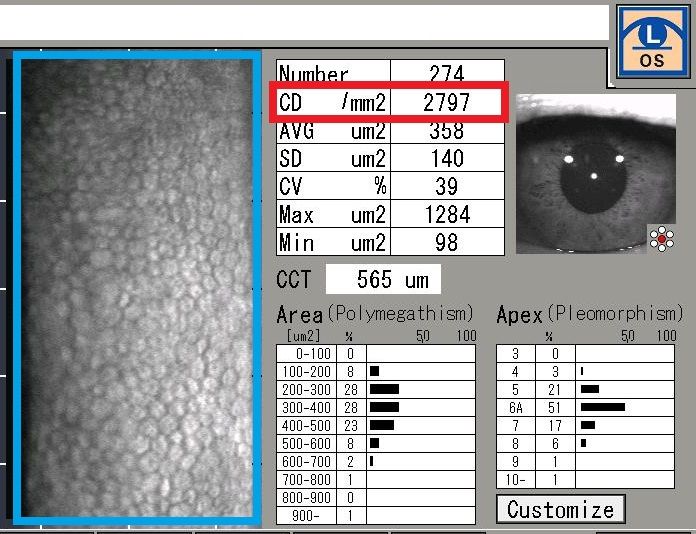The image size is (696, 534).
Task: Click the Area (Polymegathism) heading
Action: pos(375,314)
